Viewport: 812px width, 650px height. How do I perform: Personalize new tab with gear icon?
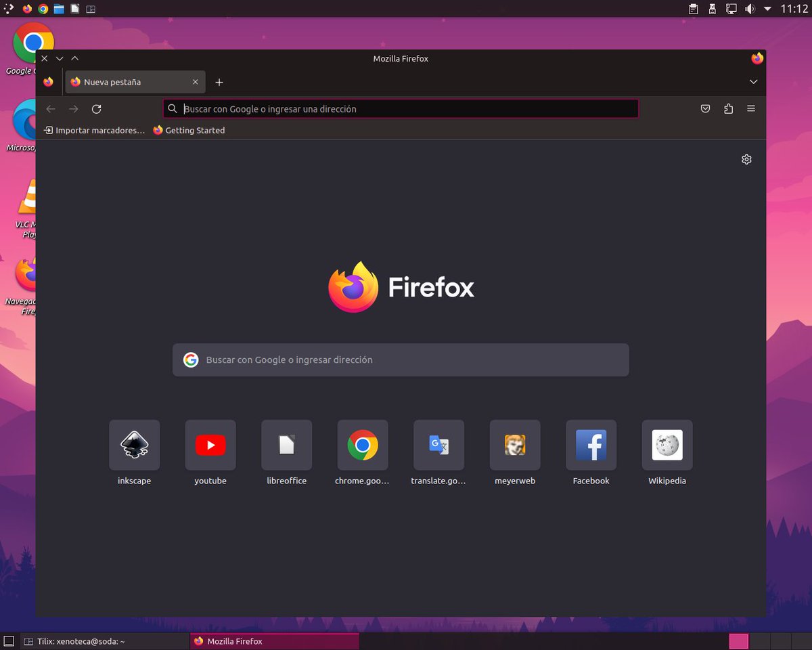746,159
